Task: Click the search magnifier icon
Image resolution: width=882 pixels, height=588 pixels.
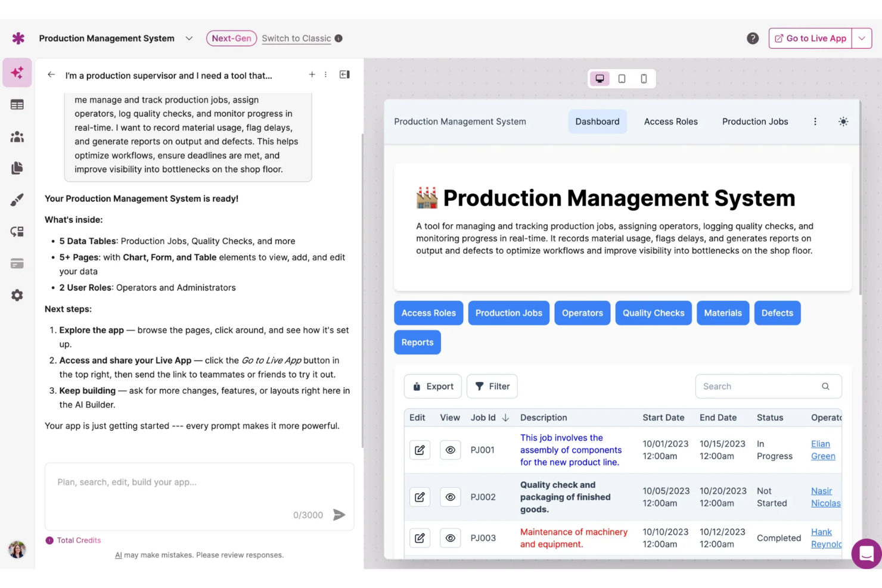Action: [825, 387]
